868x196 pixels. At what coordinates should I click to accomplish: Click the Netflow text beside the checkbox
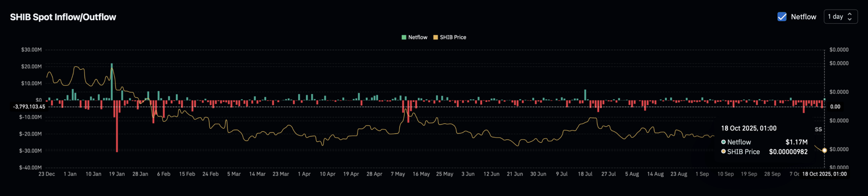pyautogui.click(x=803, y=17)
